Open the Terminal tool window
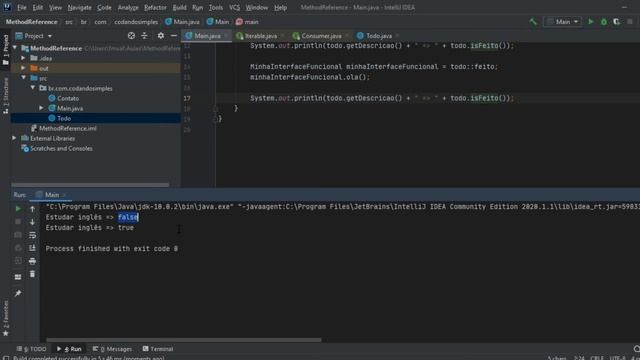Image resolution: width=640 pixels, height=360 pixels. [x=158, y=349]
